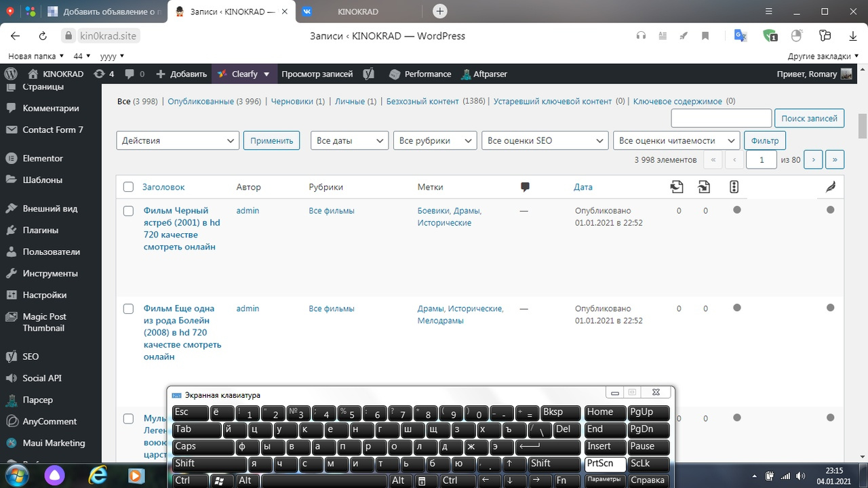Go to KINOKRAD site home icon
The width and height of the screenshot is (868, 488).
(x=33, y=74)
